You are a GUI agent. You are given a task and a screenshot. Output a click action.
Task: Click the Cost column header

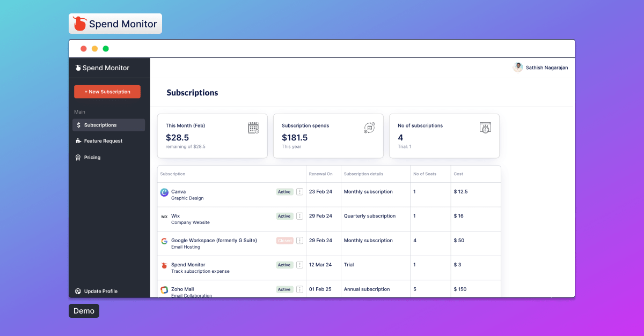(x=458, y=174)
